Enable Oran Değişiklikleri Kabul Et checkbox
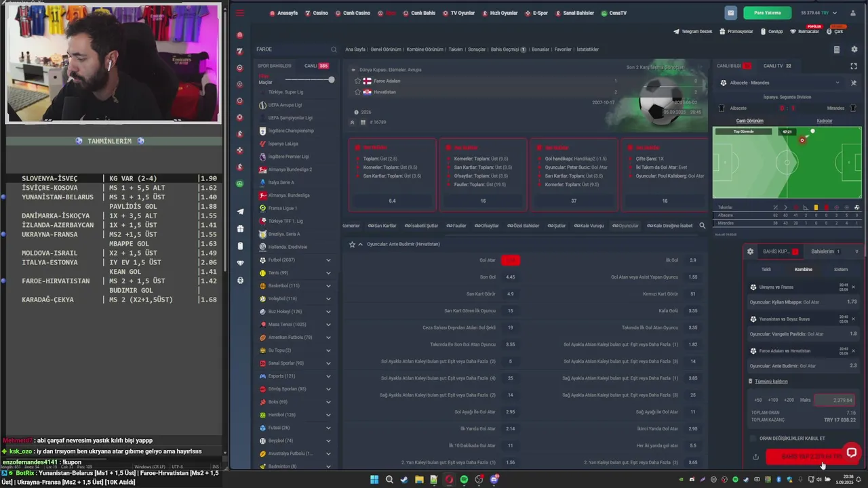Screen dimensions: 868x488 point(753,439)
